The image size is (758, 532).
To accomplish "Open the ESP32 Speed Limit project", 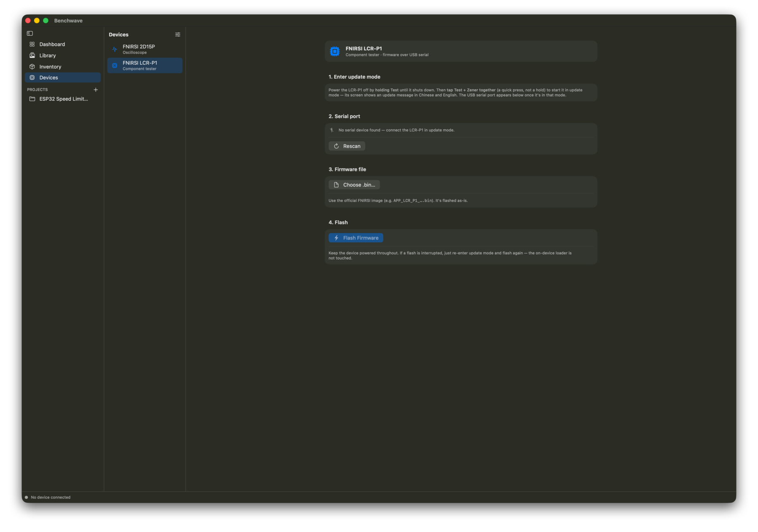I will [x=62, y=99].
